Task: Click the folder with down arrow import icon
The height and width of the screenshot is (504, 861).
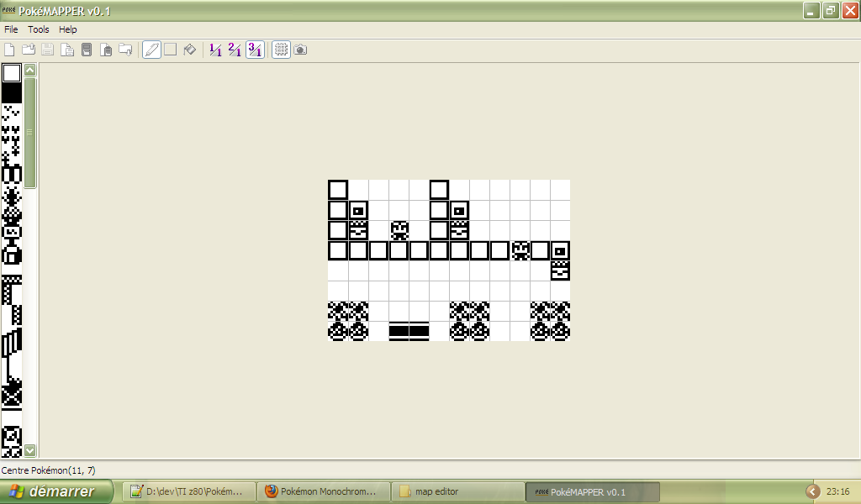Action: 125,50
